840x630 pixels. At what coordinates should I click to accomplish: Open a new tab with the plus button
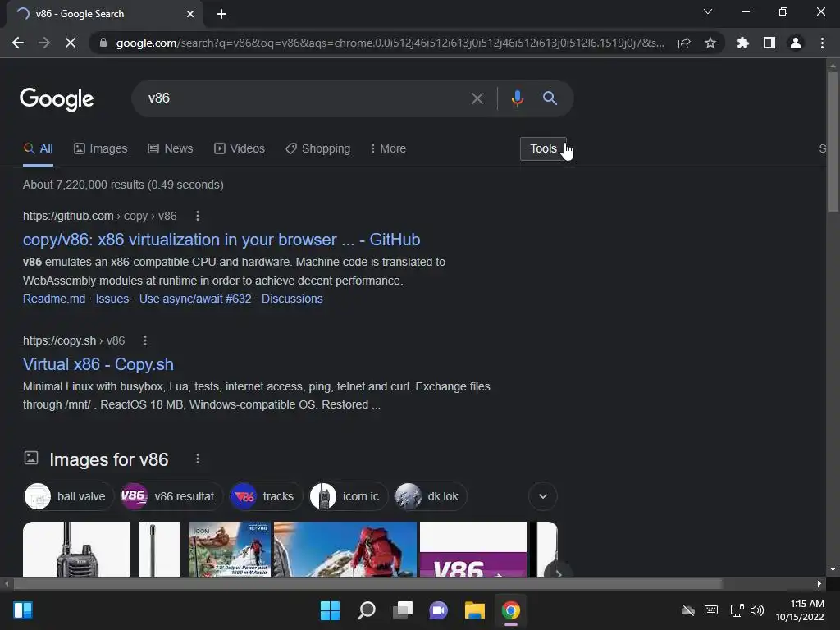point(221,14)
